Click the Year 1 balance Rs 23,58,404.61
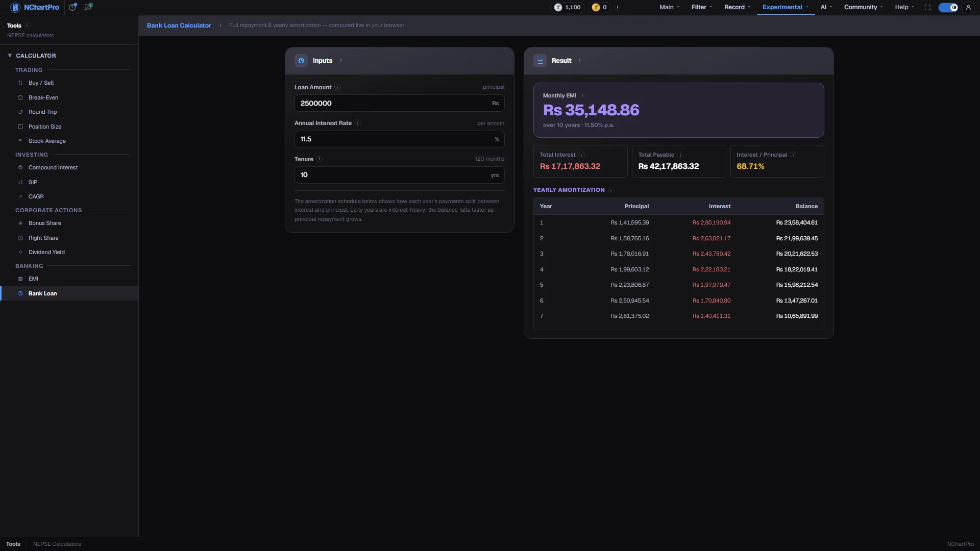 [797, 222]
